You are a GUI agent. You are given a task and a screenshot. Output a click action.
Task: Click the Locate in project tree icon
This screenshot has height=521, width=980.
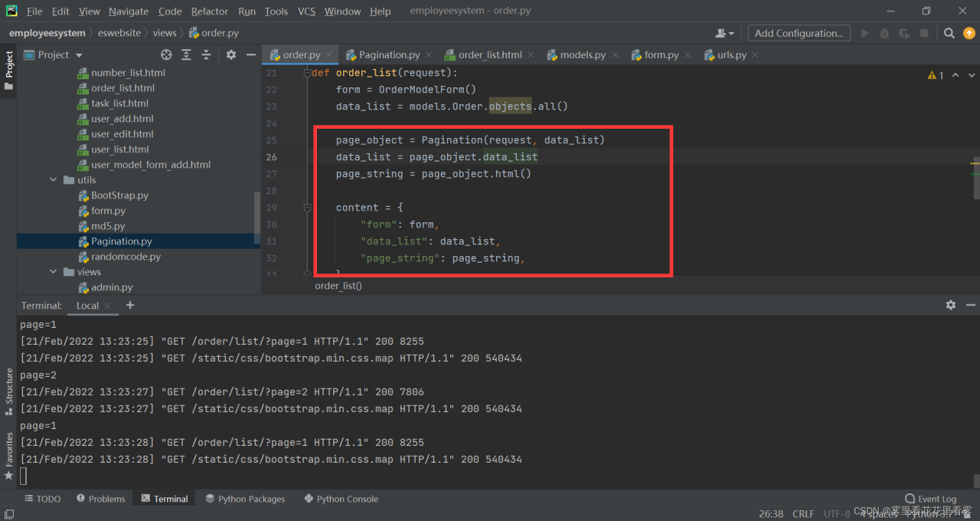pos(166,54)
